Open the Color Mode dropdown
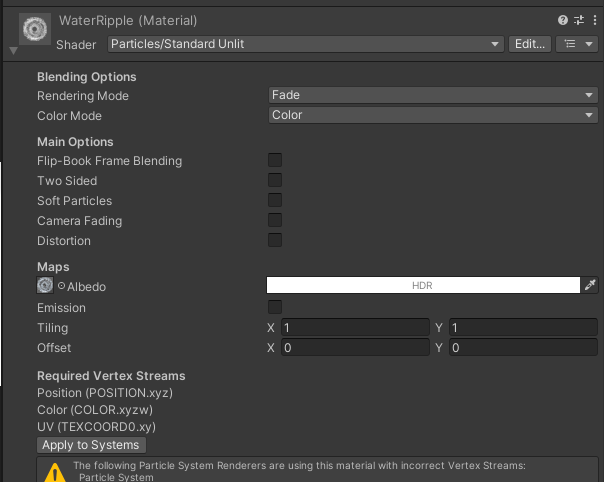The width and height of the screenshot is (604, 482). pos(433,115)
